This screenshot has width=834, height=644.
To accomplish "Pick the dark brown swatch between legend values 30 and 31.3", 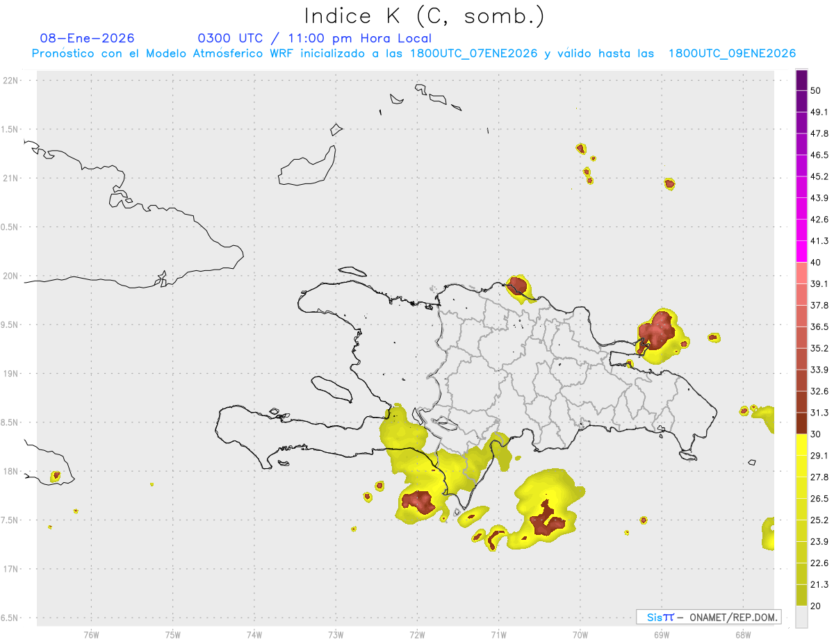I will (801, 423).
